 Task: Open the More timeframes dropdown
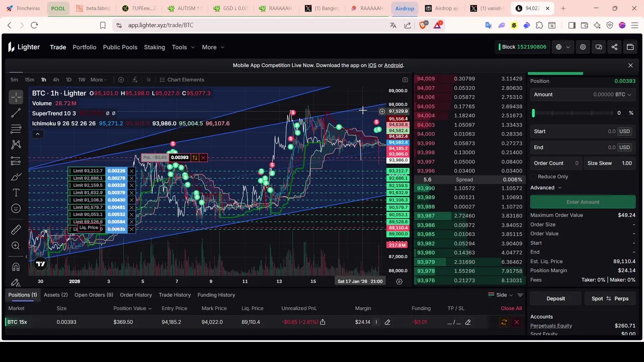coord(99,79)
